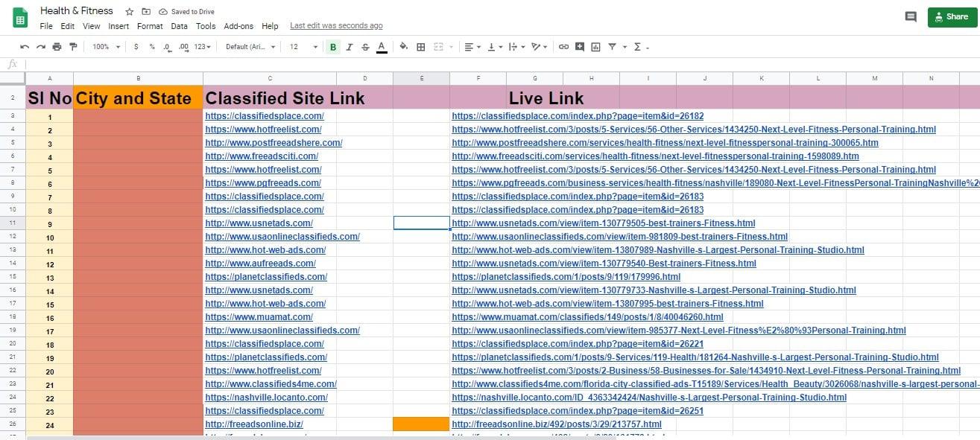This screenshot has width=980, height=440.
Task: Open the zoom level dropdown
Action: (104, 46)
